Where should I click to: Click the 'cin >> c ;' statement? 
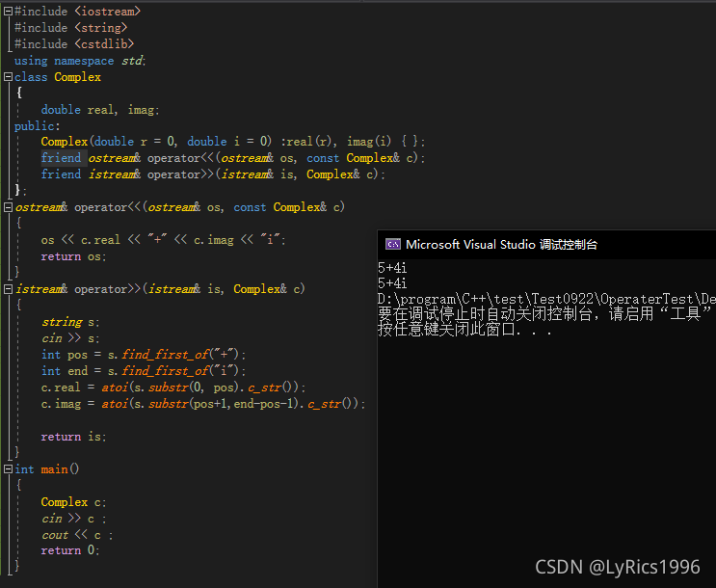point(73,519)
